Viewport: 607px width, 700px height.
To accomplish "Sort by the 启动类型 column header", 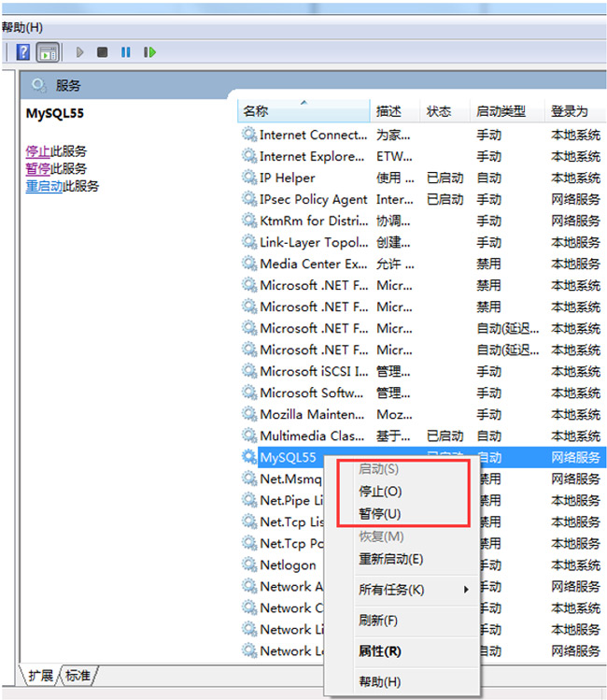I will [507, 110].
